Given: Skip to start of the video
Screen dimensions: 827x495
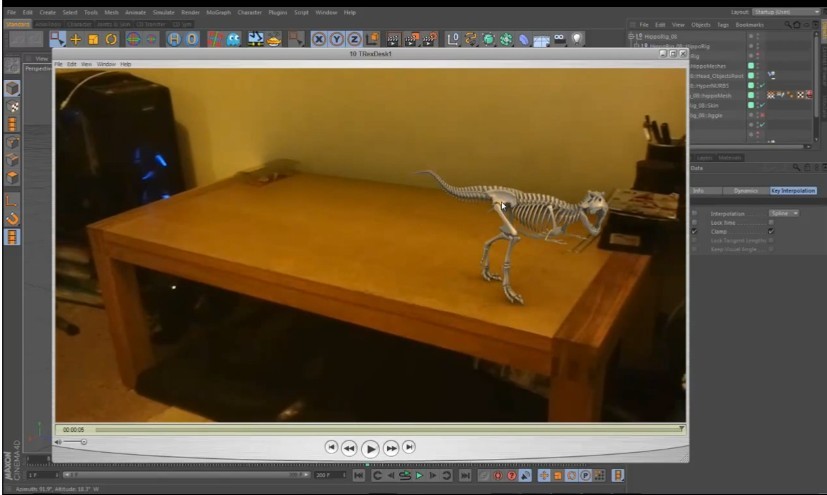Looking at the screenshot, I should [x=331, y=447].
